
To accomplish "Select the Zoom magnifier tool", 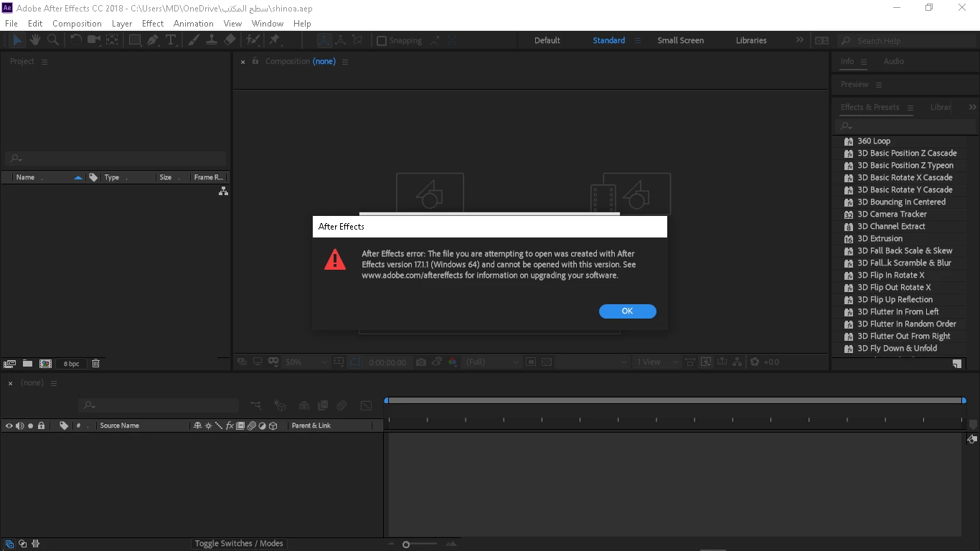I will point(53,40).
